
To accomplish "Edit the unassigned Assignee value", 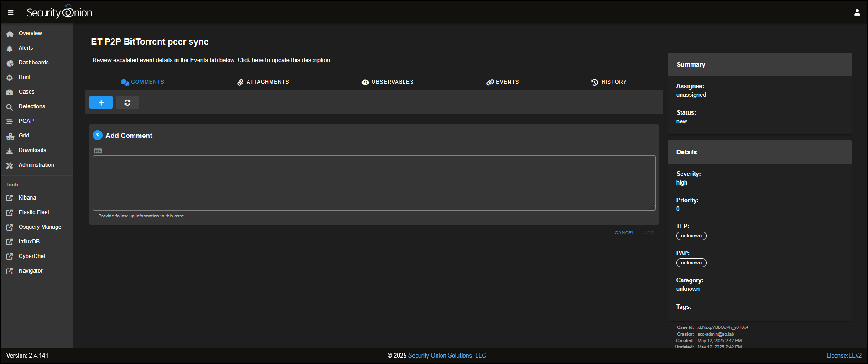I will click(691, 95).
